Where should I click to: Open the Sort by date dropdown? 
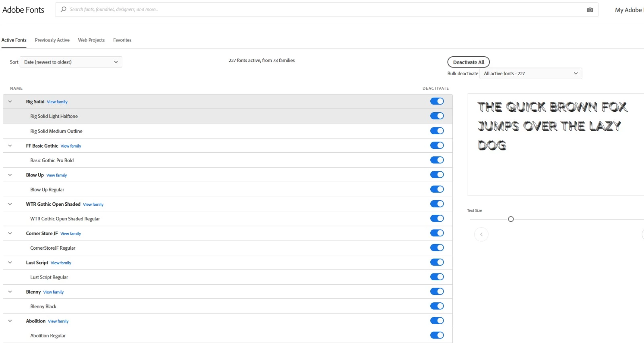click(71, 62)
